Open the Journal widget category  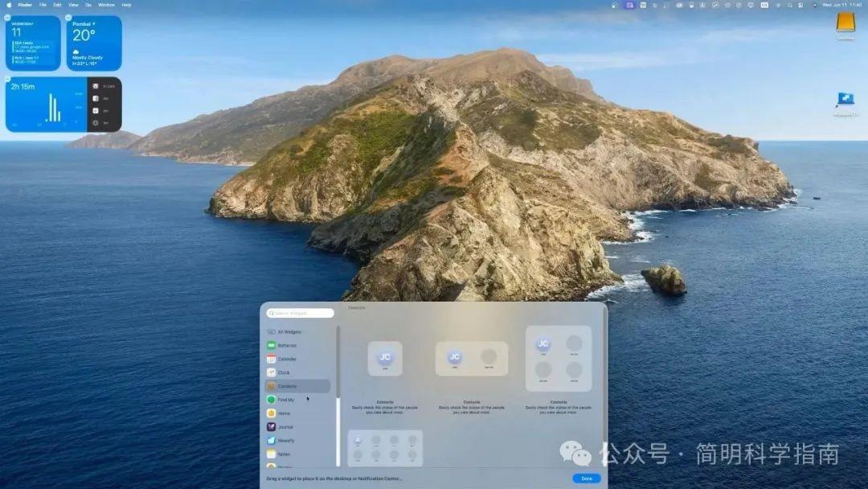(x=289, y=427)
